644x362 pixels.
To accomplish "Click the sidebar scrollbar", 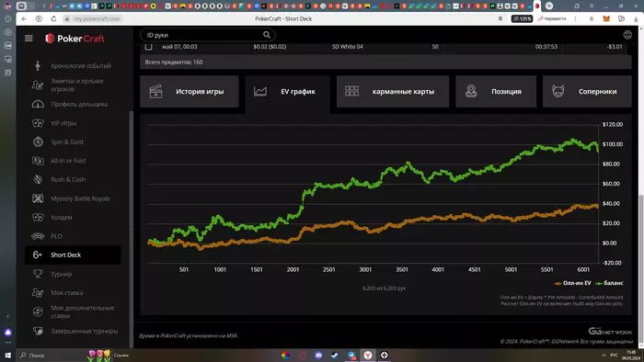I will pos(132,230).
